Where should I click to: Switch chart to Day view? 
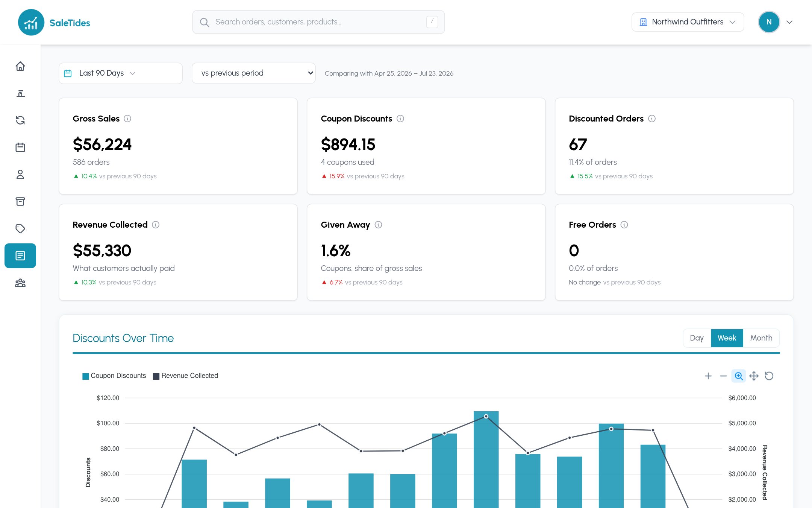pos(697,338)
